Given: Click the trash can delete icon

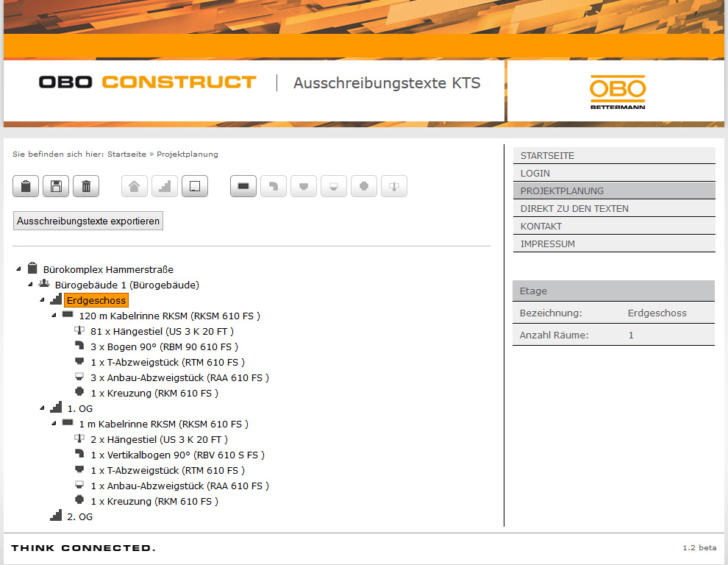Looking at the screenshot, I should point(86,186).
